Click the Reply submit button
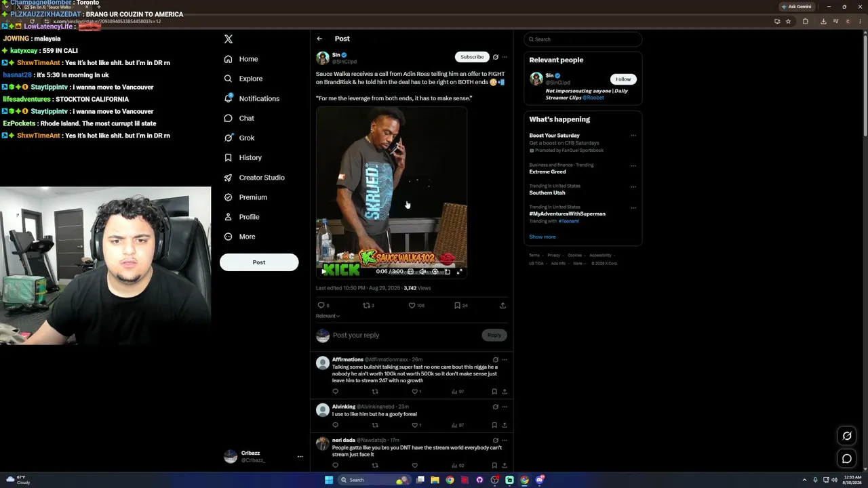Viewport: 868px width, 488px height. click(x=494, y=335)
